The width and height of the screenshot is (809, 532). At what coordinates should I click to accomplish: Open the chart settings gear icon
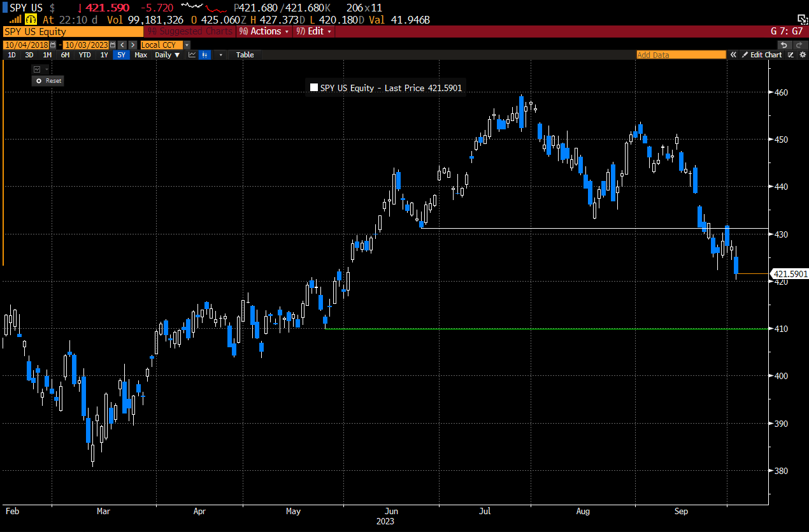[x=803, y=55]
